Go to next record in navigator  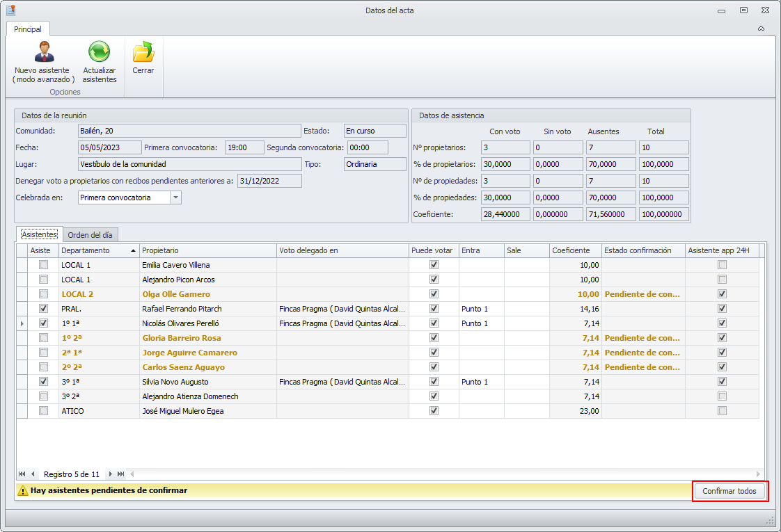click(110, 474)
